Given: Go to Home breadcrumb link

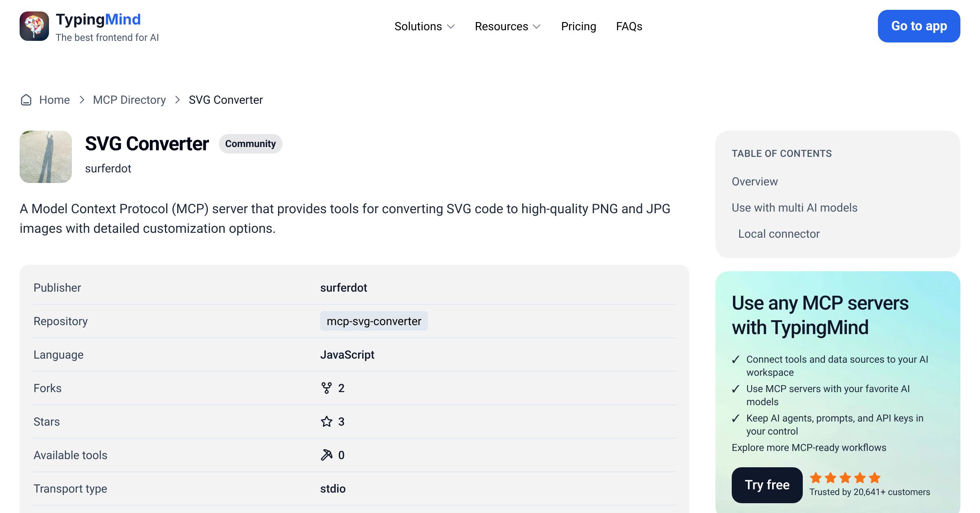Looking at the screenshot, I should pos(54,100).
